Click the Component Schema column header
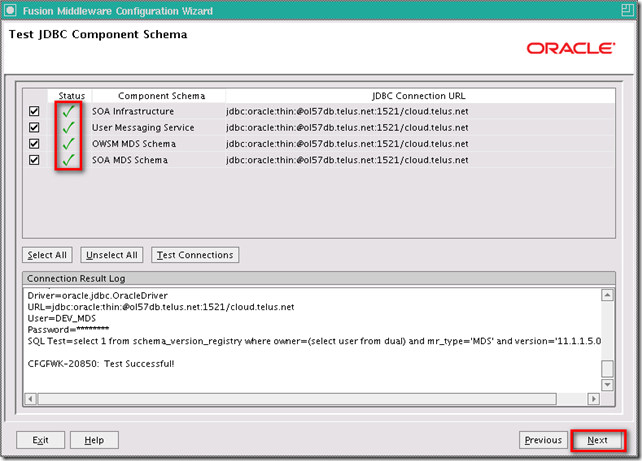The image size is (642, 461). pos(161,96)
